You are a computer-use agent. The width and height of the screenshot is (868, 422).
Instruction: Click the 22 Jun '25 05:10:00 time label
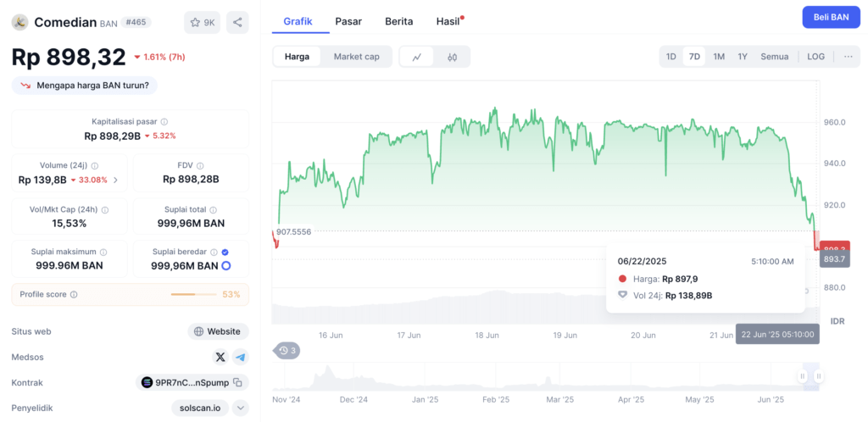click(777, 335)
